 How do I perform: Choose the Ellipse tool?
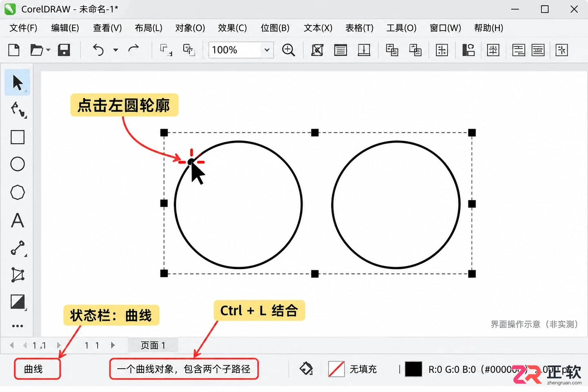pyautogui.click(x=18, y=164)
